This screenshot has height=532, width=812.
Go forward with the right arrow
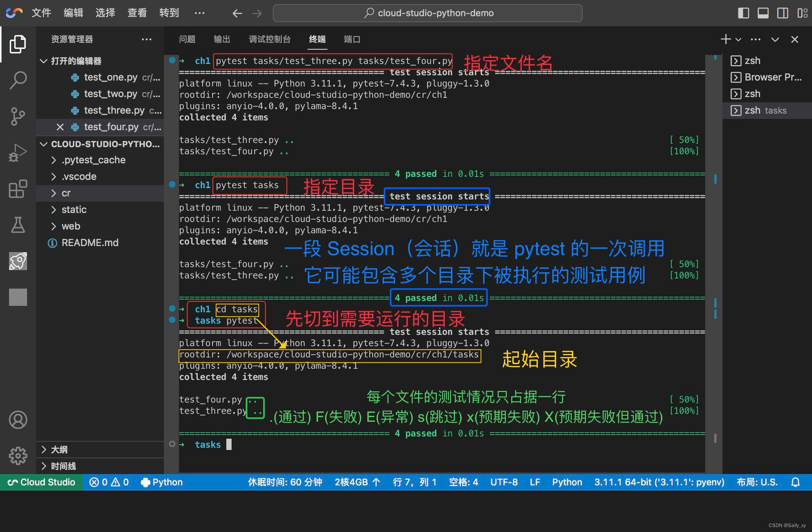tap(257, 13)
